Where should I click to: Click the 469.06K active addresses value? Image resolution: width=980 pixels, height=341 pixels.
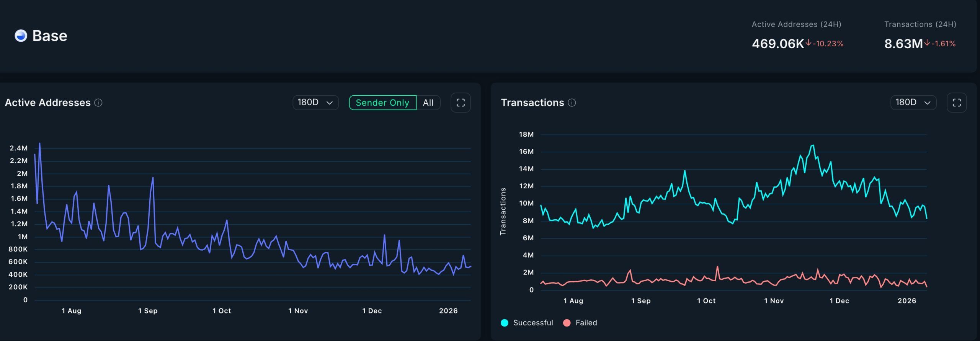tap(777, 44)
